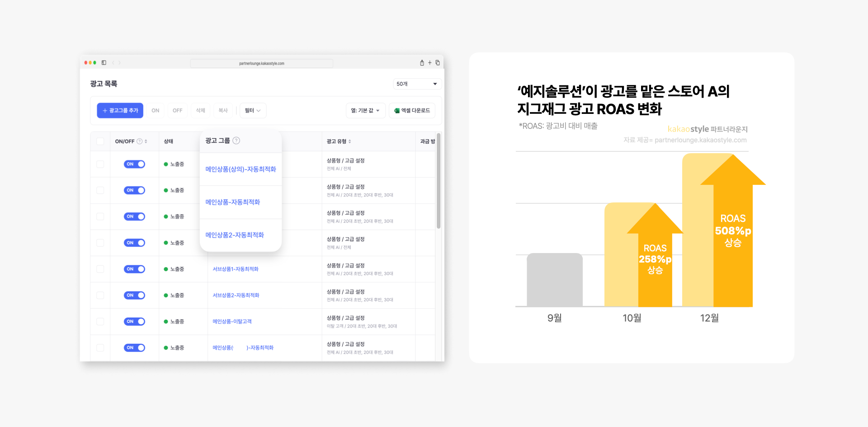This screenshot has height=427, width=868.
Task: Click the tab overview icon
Action: click(x=438, y=63)
